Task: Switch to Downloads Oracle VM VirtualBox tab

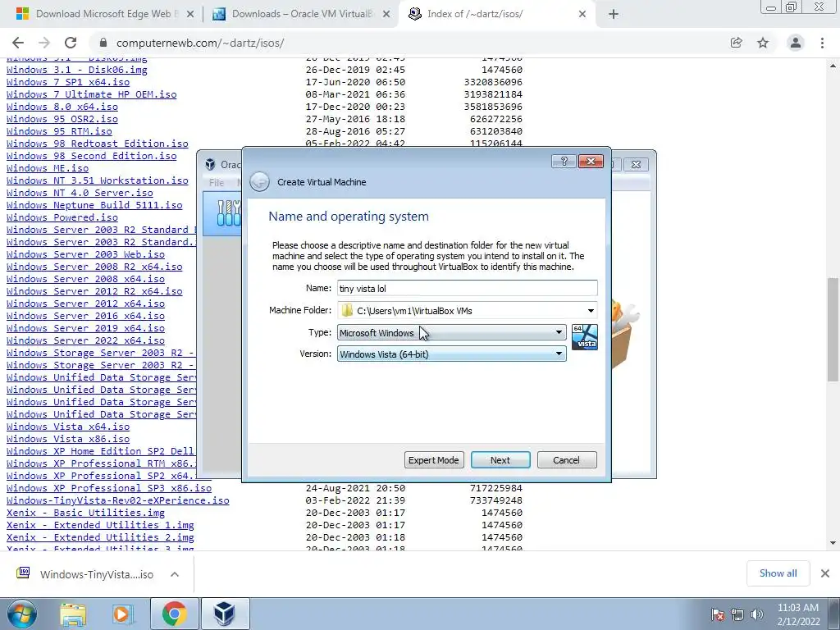Action: 300,15
